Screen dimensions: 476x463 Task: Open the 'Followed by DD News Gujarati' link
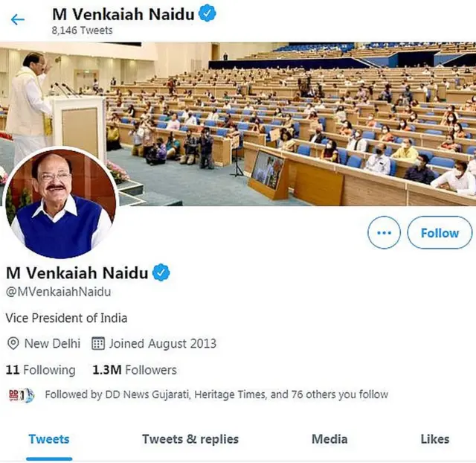pos(216,395)
